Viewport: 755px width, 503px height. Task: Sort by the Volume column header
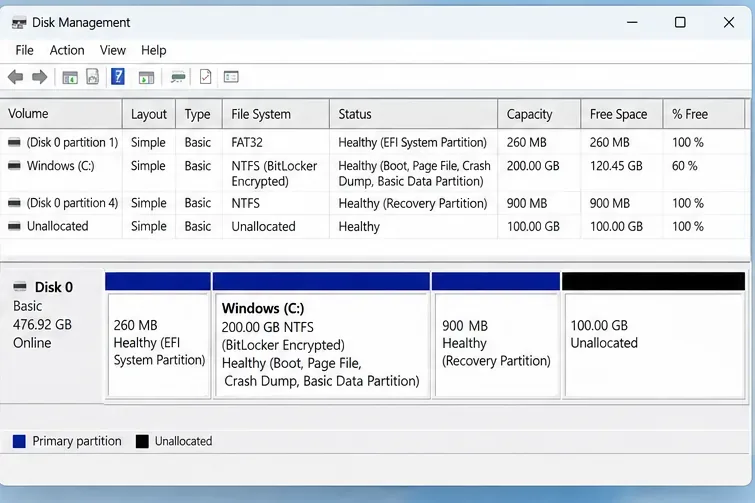pos(61,114)
